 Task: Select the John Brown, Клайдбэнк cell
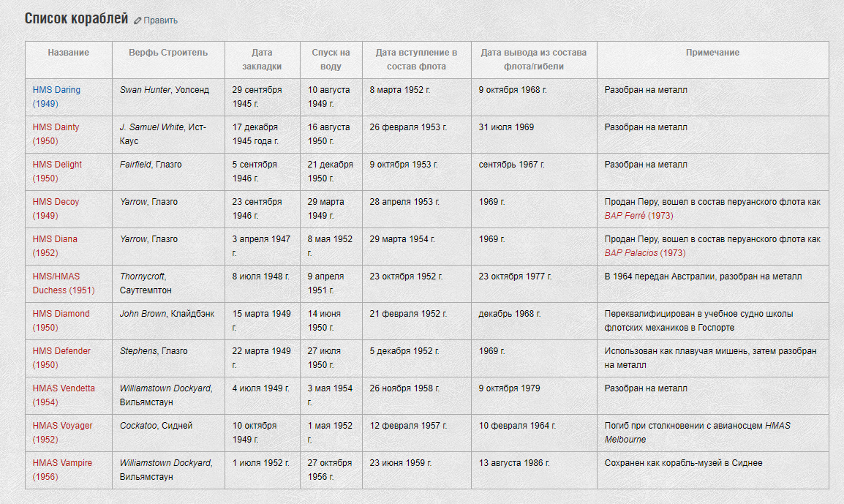click(168, 320)
